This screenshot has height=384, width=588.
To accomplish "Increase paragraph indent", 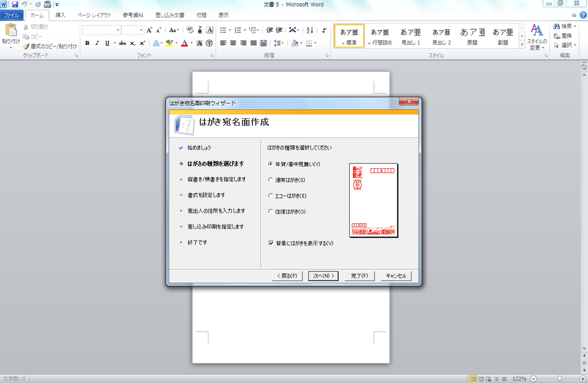I will click(x=279, y=30).
